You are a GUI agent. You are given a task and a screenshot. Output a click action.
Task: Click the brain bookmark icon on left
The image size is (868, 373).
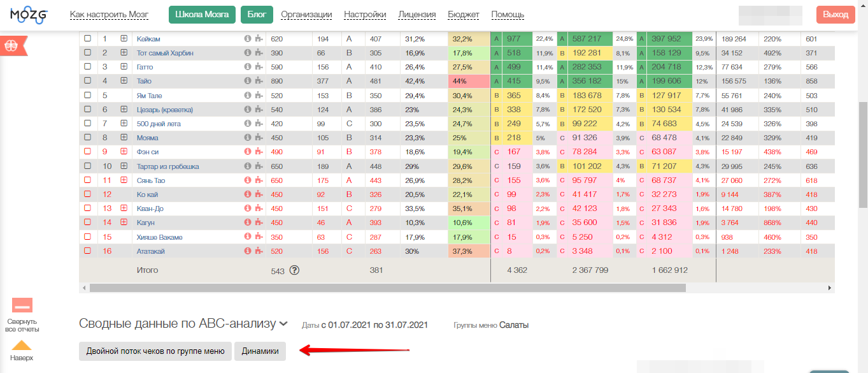(13, 46)
